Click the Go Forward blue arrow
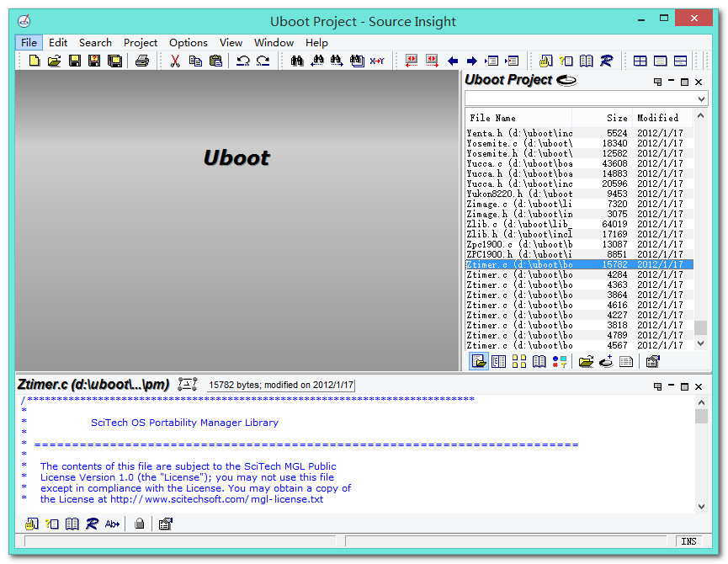This screenshot has width=728, height=564. [471, 61]
